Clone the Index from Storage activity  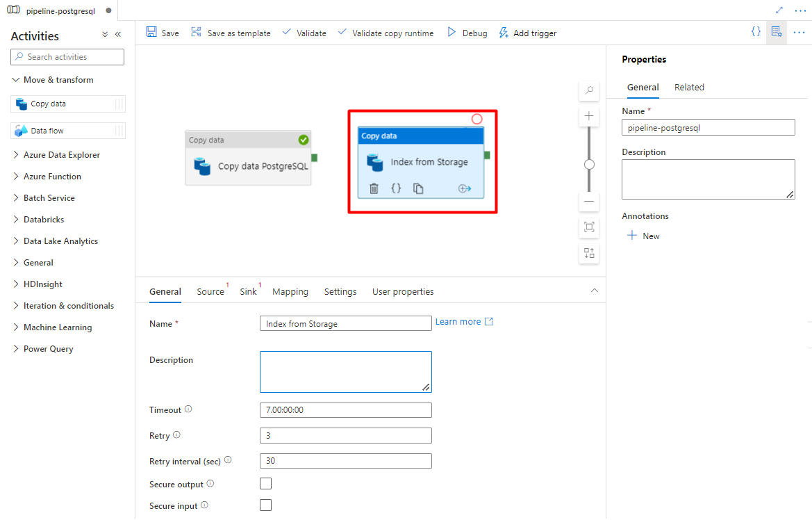(x=418, y=188)
